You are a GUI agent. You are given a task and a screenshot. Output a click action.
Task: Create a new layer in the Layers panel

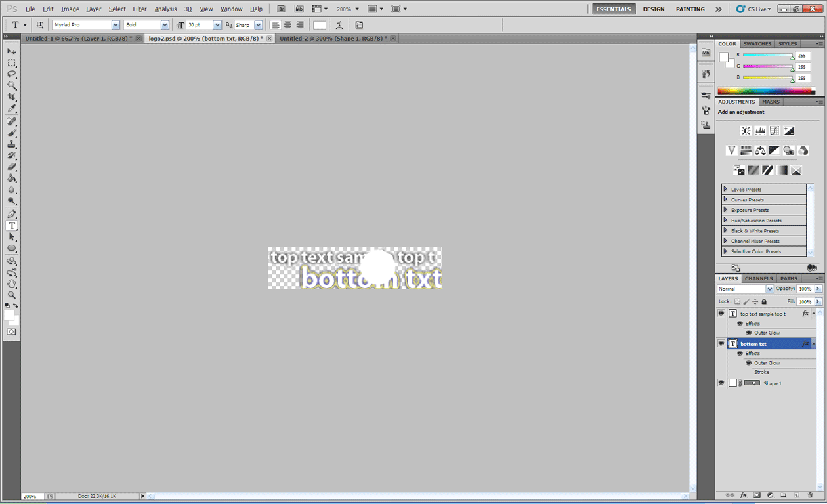coord(798,495)
